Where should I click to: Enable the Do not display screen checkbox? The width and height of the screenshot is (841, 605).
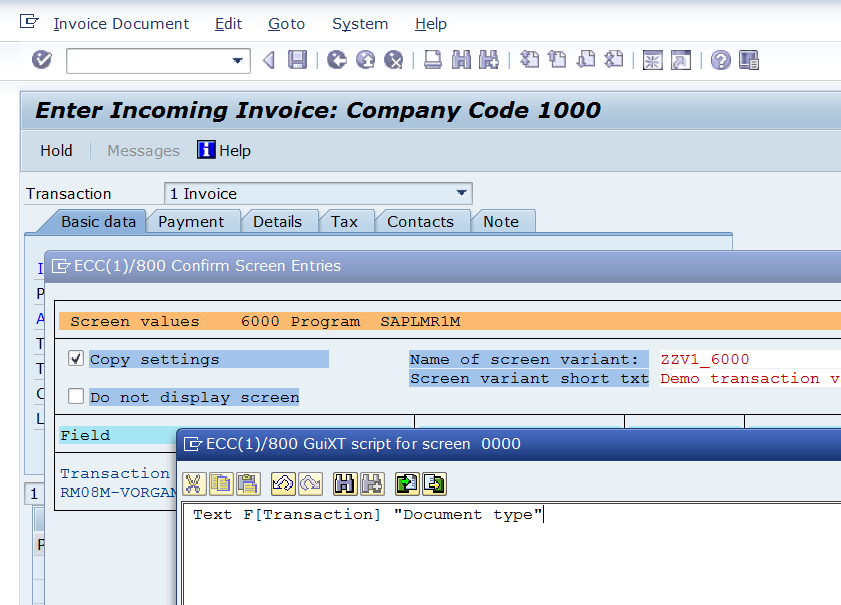coord(76,396)
